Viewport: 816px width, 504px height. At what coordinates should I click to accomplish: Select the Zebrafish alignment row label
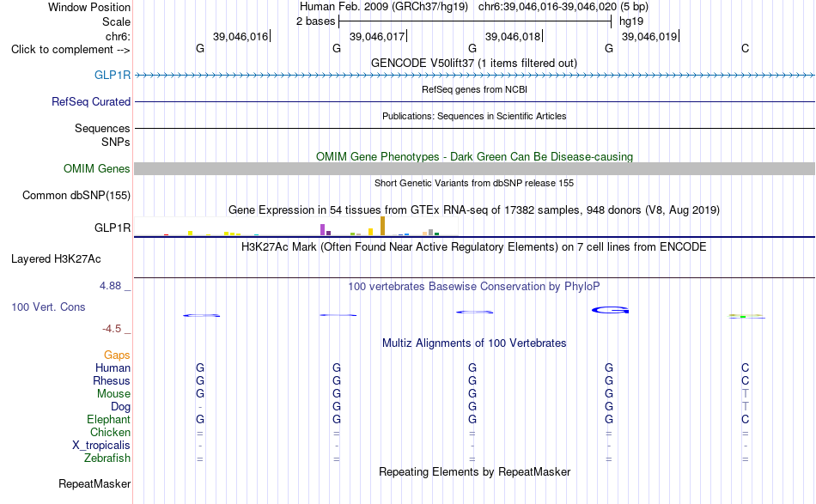tap(107, 458)
